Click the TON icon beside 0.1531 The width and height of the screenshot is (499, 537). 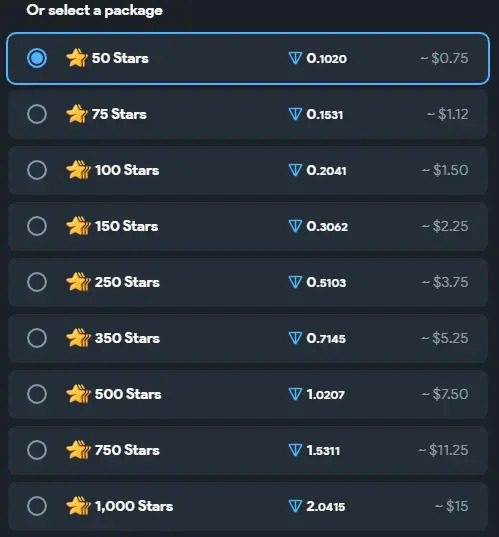(x=295, y=114)
